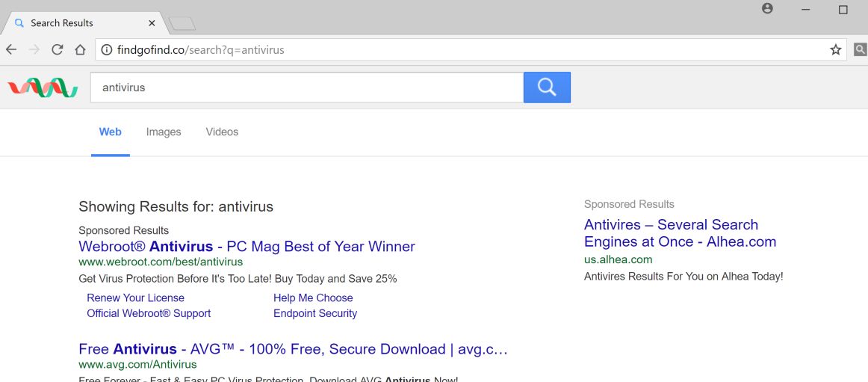Open the Alhea.com sponsored result heading
868x382 pixels.
(x=680, y=233)
